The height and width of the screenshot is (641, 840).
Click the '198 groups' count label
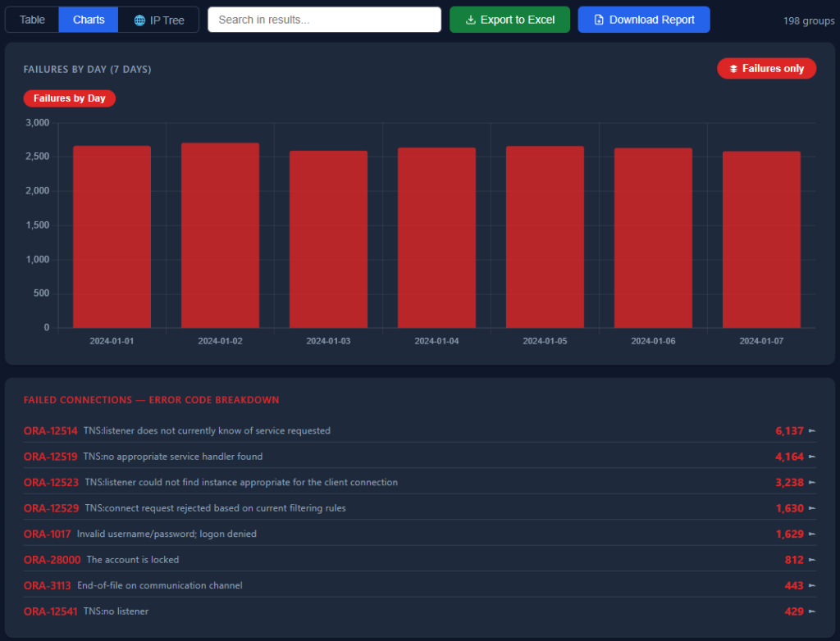pos(808,20)
